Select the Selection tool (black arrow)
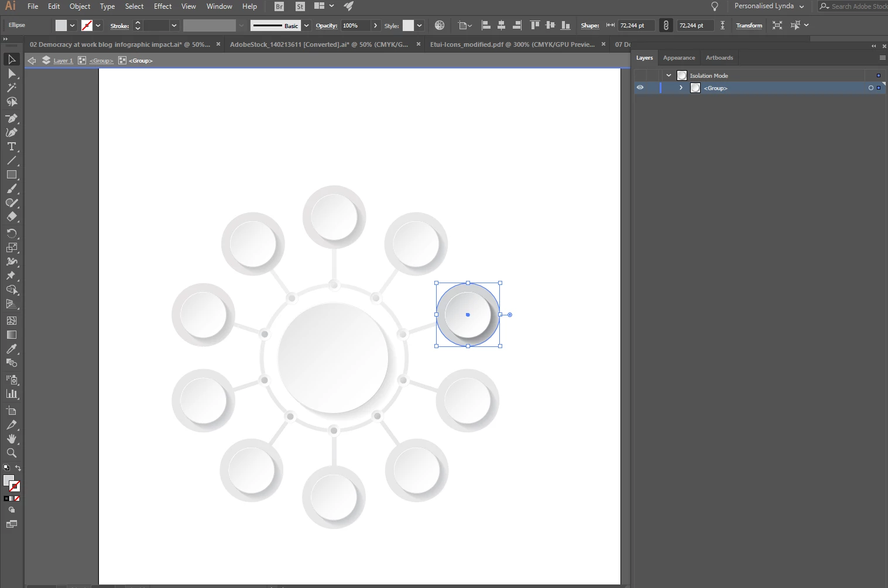888x588 pixels. (x=12, y=59)
